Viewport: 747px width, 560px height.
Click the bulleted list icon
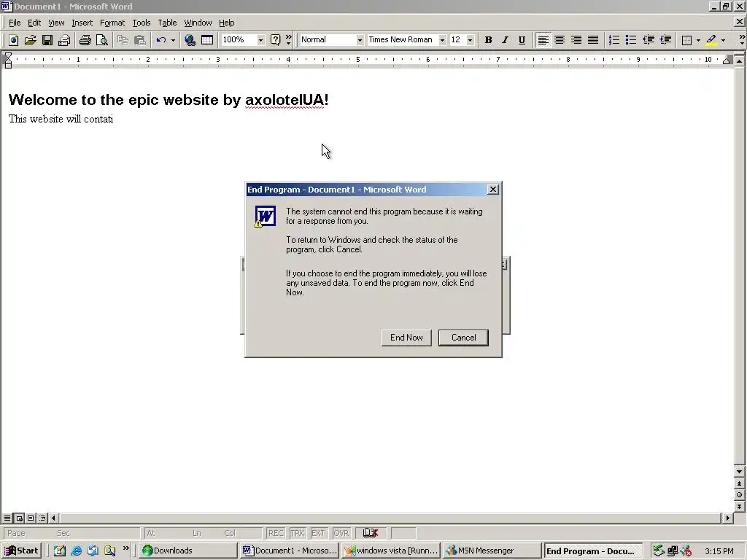pos(631,40)
